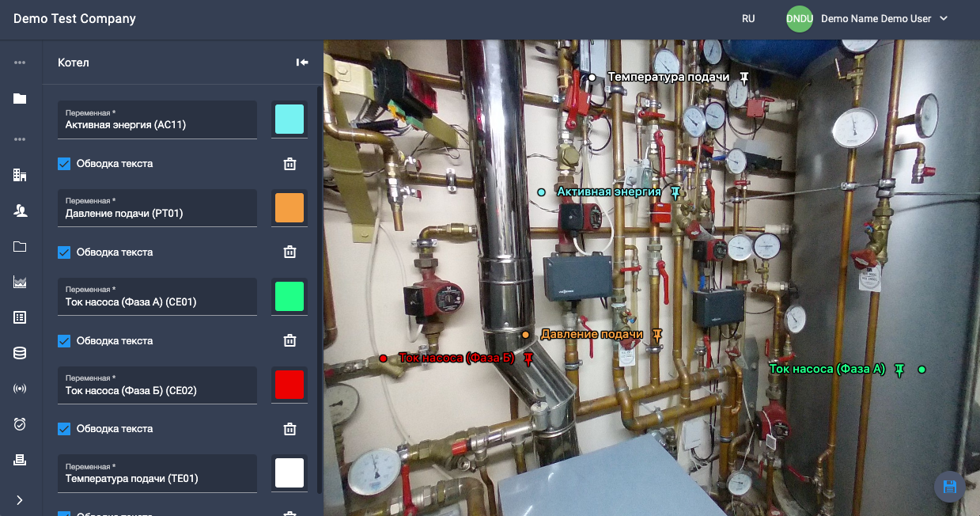Image resolution: width=980 pixels, height=516 pixels.
Task: Click the save floppy disk button
Action: [x=949, y=487]
